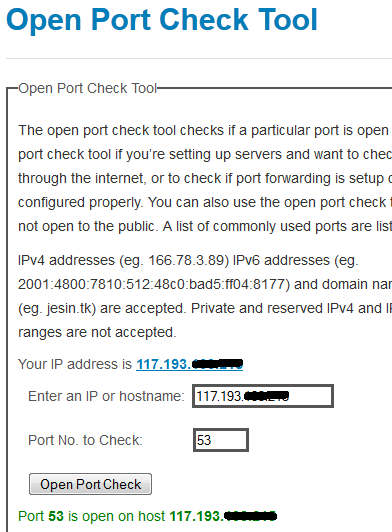Viewport: 392px width, 532px height.
Task: Select the Port No. to Check field
Action: coord(221,440)
